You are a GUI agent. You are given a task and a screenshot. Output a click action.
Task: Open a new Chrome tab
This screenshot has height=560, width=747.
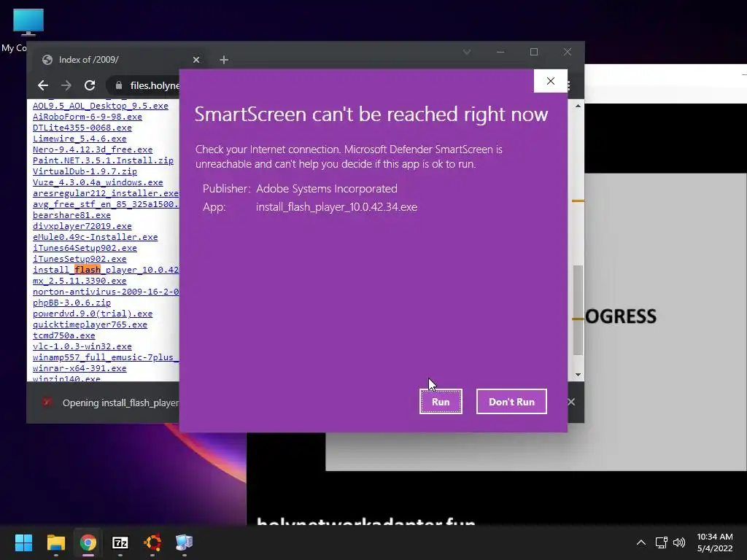pyautogui.click(x=224, y=60)
